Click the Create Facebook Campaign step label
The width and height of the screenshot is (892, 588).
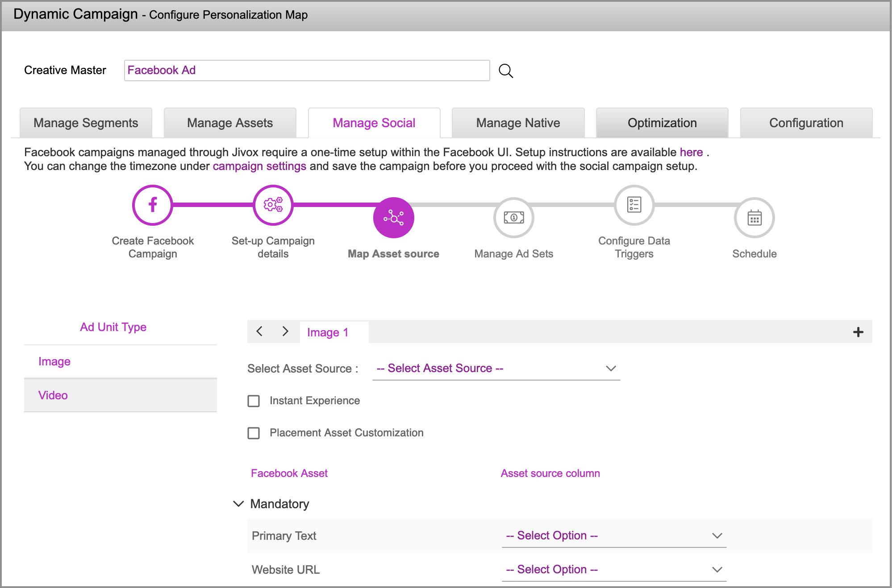[153, 247]
